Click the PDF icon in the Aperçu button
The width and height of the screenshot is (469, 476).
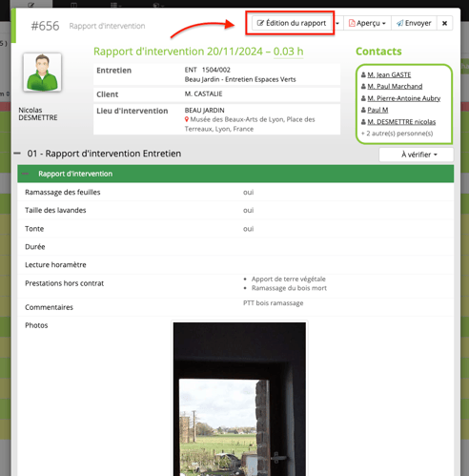tap(352, 23)
